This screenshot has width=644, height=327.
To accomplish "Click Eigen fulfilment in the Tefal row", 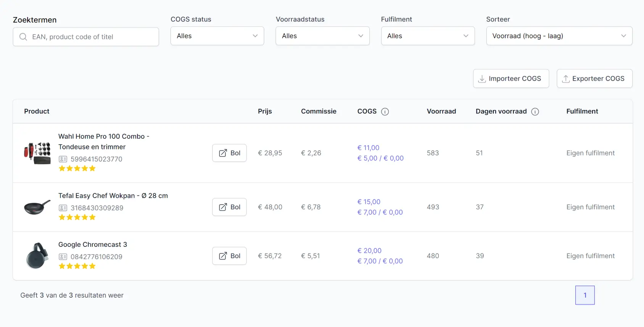I will click(591, 207).
